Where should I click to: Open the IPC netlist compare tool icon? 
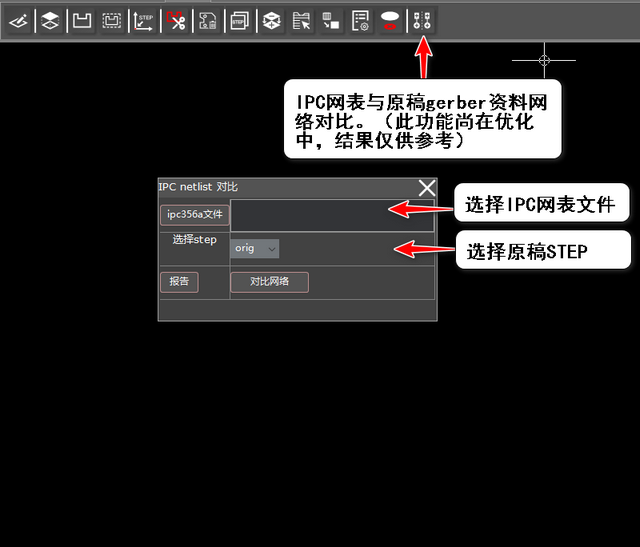click(x=423, y=20)
